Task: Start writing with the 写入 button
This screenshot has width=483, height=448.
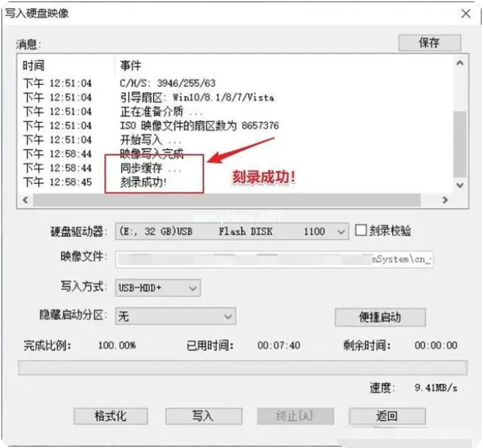Action: pos(203,416)
